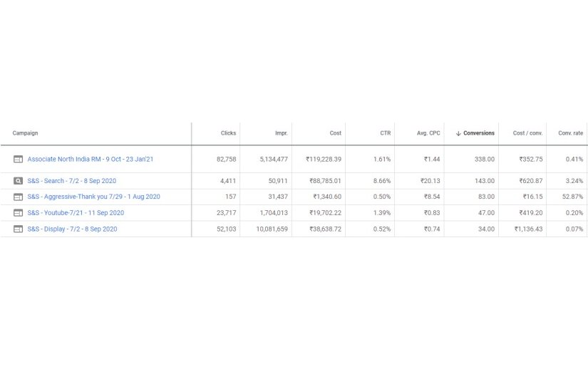Sort by the Clicks column header
Image resolution: width=588 pixels, height=374 pixels.
click(x=228, y=133)
